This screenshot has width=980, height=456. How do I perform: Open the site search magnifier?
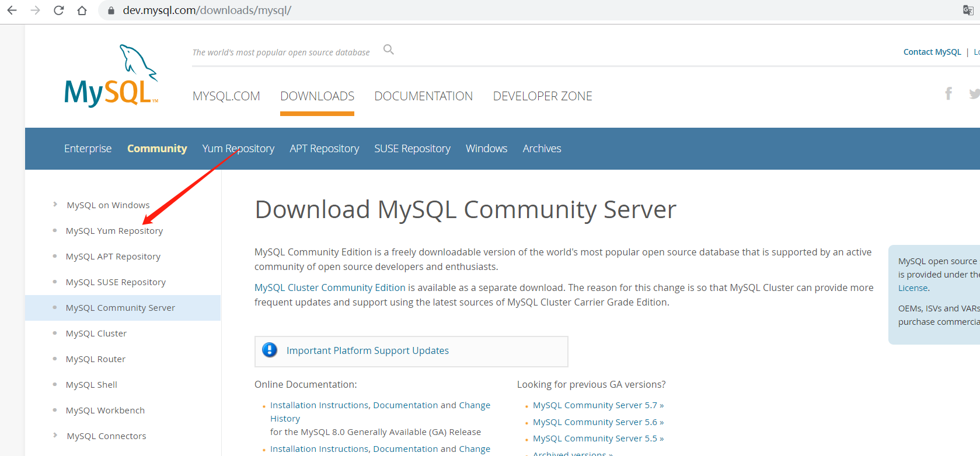(388, 50)
